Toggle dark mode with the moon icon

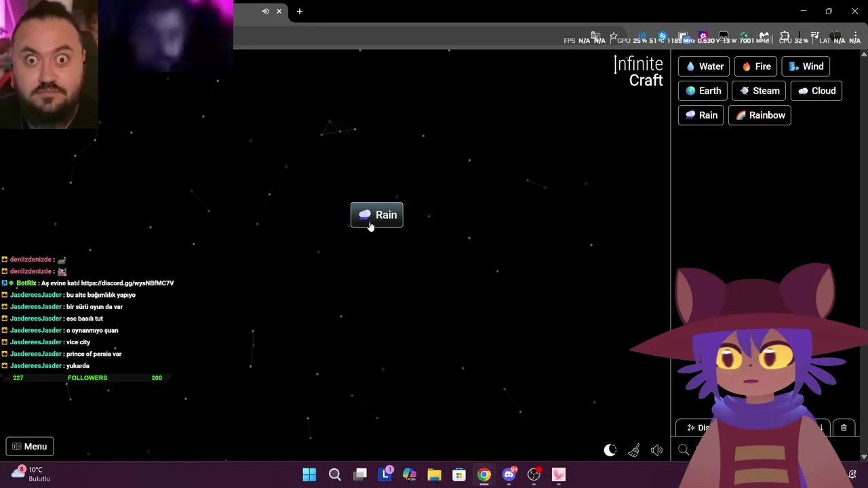610,450
